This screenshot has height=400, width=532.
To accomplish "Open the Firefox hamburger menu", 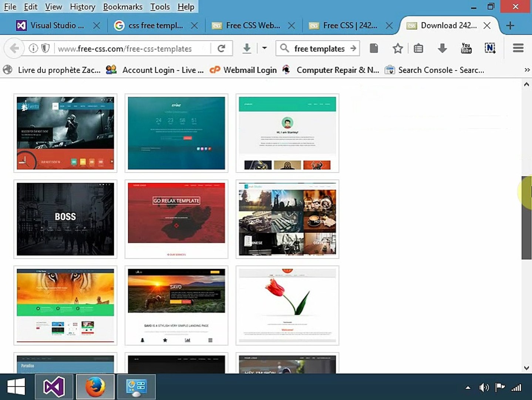I will click(x=518, y=48).
